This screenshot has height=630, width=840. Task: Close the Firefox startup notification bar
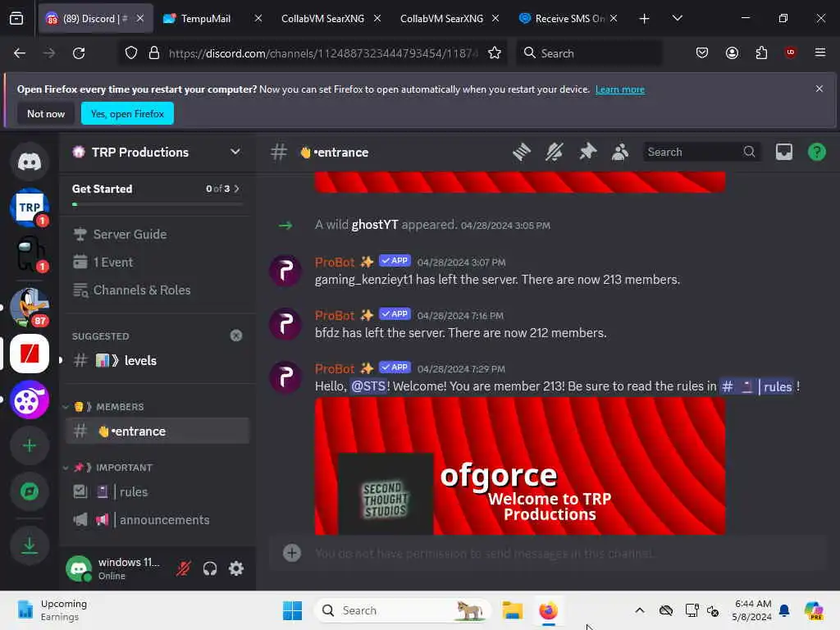[x=819, y=89]
